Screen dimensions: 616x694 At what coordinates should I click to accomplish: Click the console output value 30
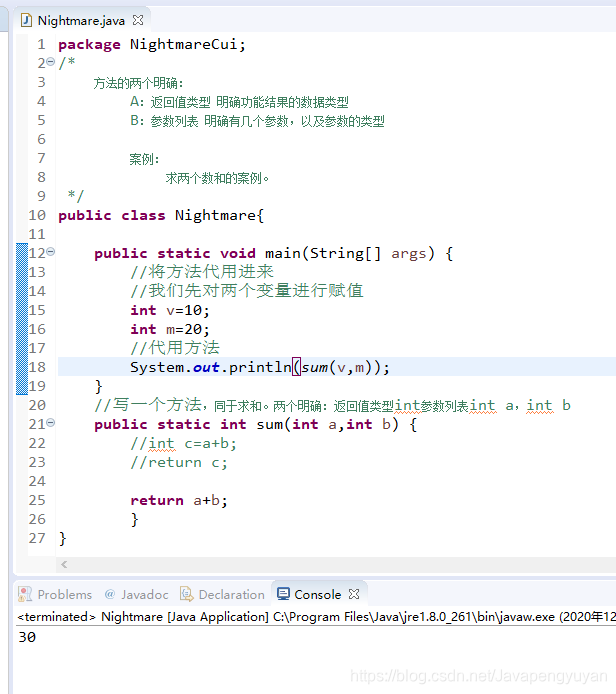(x=27, y=637)
